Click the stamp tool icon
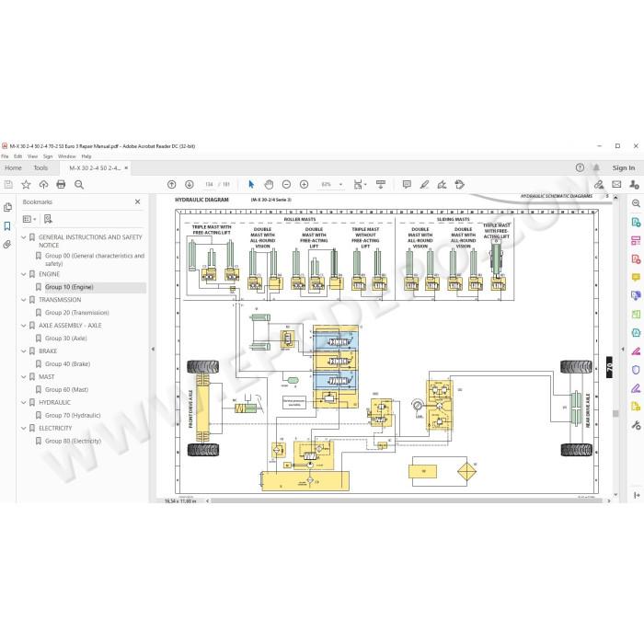The height and width of the screenshot is (644, 644). (x=460, y=184)
